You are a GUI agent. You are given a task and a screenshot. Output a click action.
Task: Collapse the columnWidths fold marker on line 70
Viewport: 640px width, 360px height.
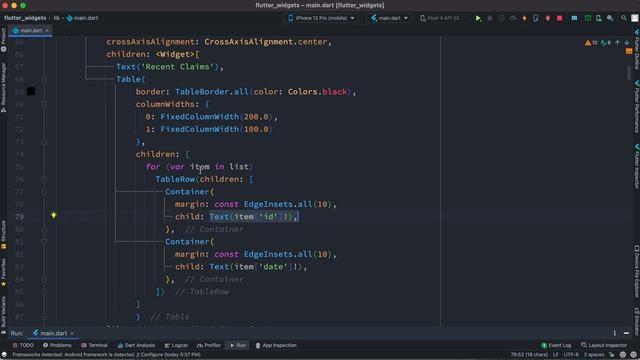point(44,104)
